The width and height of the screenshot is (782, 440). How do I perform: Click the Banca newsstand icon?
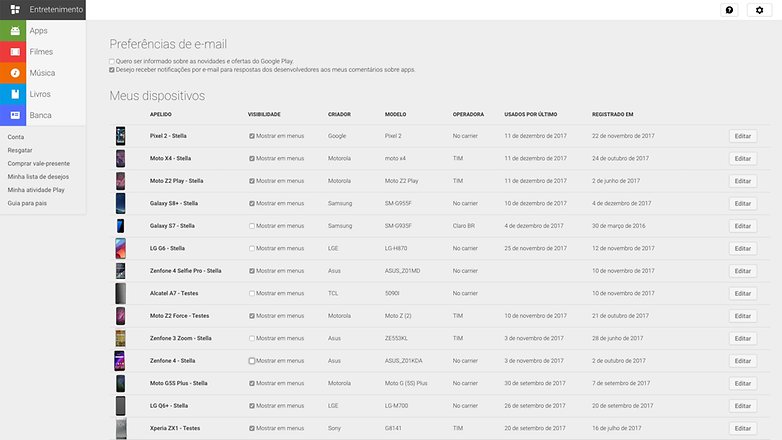coord(13,115)
